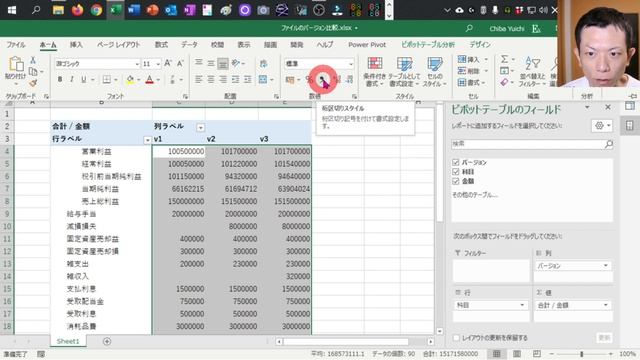This screenshot has height=360, width=640.
Task: Apply right text alignment
Action: tap(223, 79)
